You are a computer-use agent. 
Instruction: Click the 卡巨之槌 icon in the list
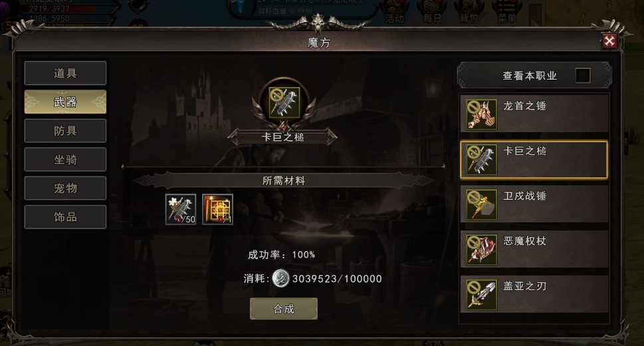(481, 159)
